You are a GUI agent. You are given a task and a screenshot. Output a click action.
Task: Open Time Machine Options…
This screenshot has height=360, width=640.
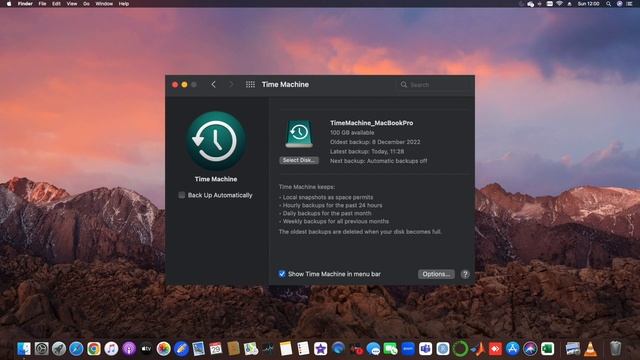436,274
